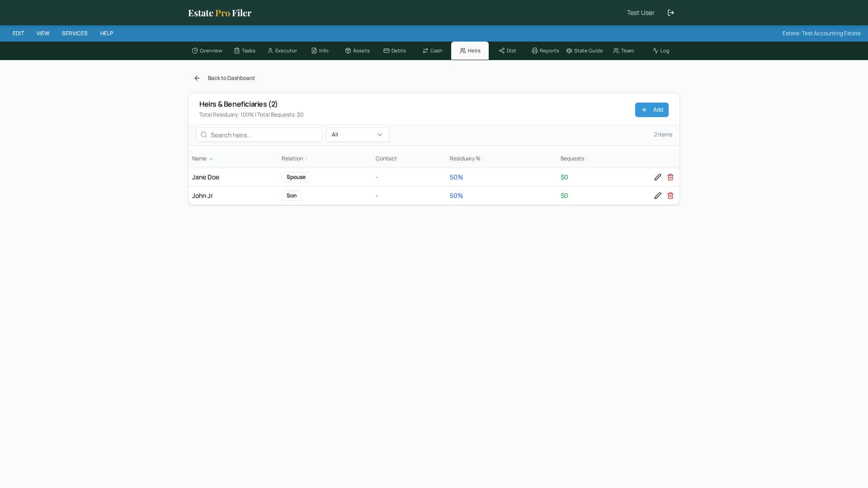Viewport: 868px width, 488px height.
Task: Open the Tasks tab
Action: pos(245,51)
